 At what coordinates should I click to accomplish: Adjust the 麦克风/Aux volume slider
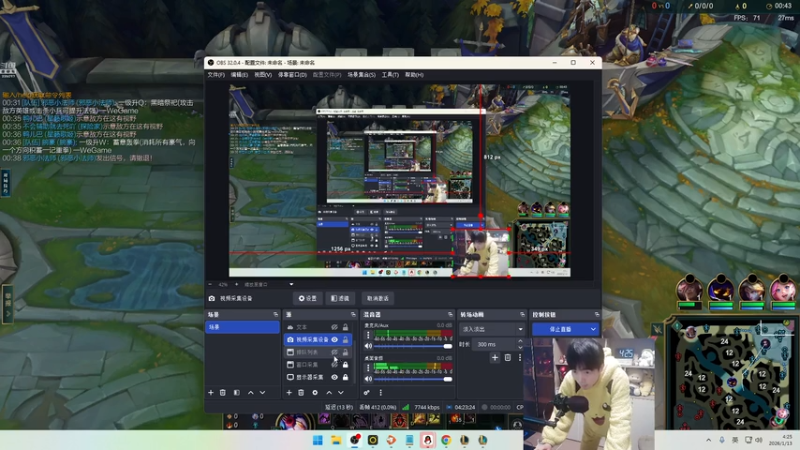click(x=413, y=346)
